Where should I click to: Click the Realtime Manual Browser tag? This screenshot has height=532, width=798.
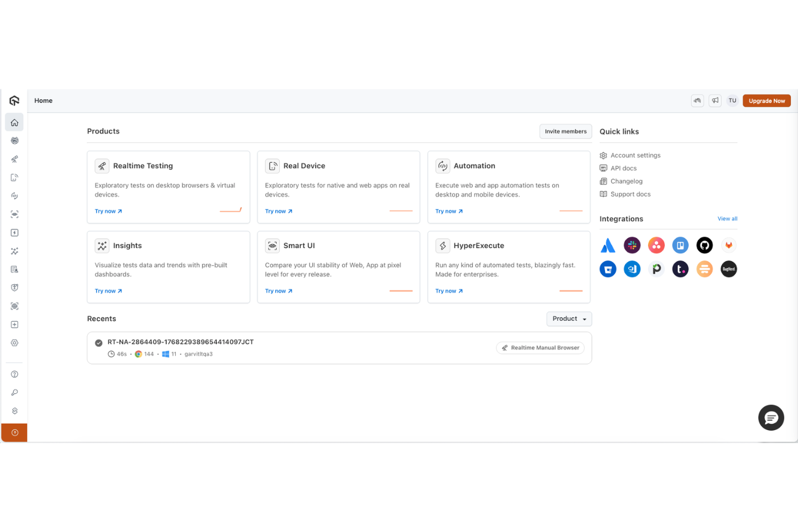click(x=540, y=348)
